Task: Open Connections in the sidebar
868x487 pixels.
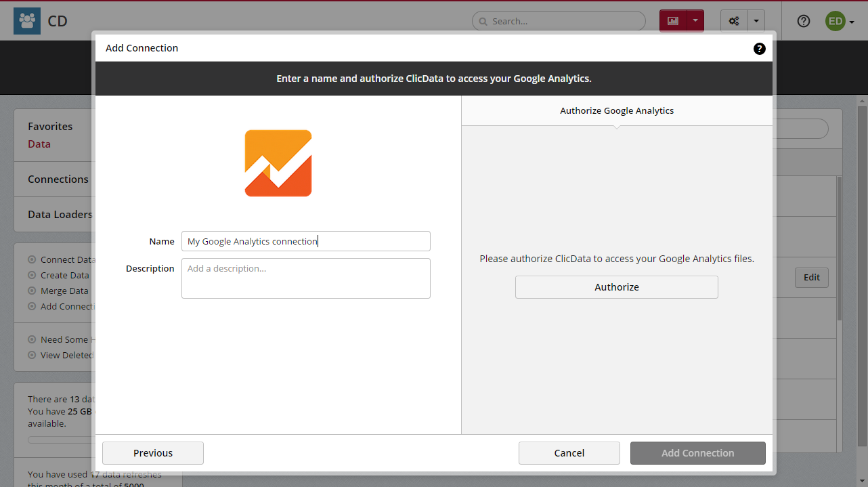Action: click(x=58, y=179)
